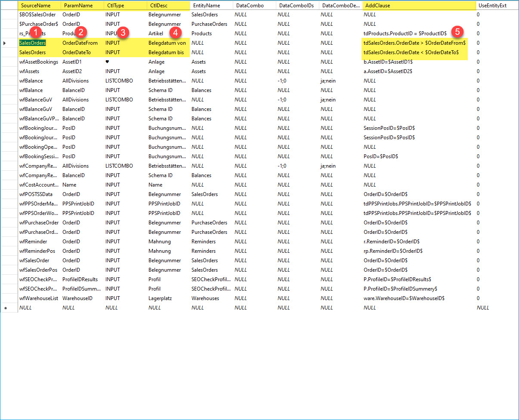Click the OrderDateFrom parameter cell
519x420 pixels.
80,43
